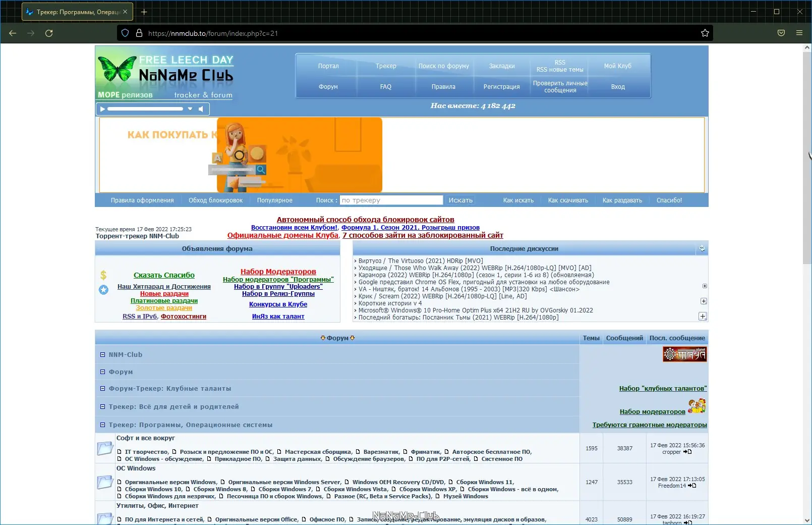Image resolution: width=812 pixels, height=525 pixels.
Task: Open the audio player dropdown arrow
Action: click(190, 109)
